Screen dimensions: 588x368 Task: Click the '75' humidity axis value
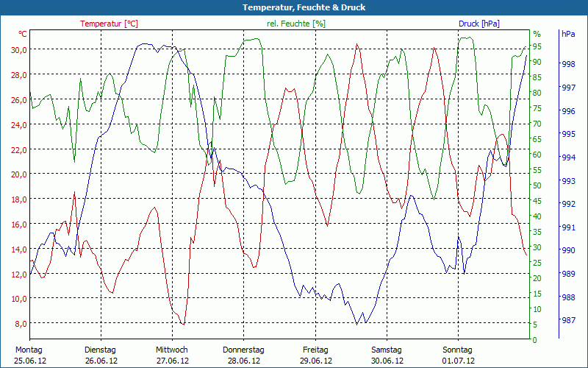pyautogui.click(x=537, y=108)
